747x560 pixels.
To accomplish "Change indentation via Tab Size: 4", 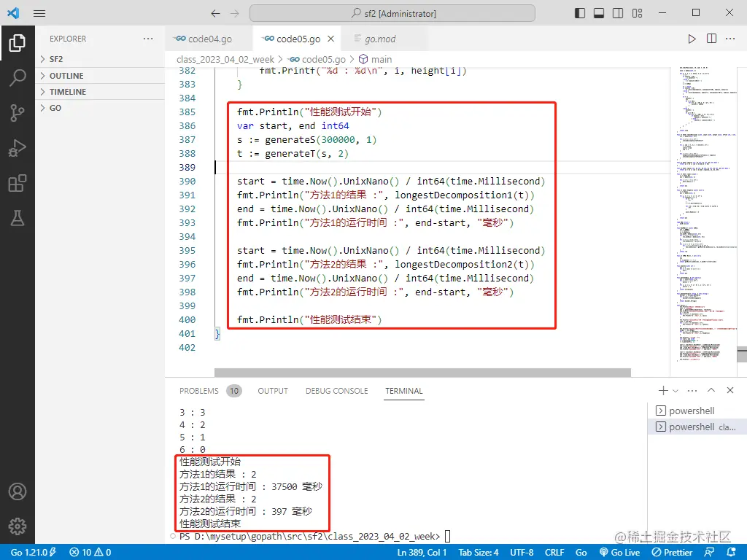I will (x=479, y=553).
